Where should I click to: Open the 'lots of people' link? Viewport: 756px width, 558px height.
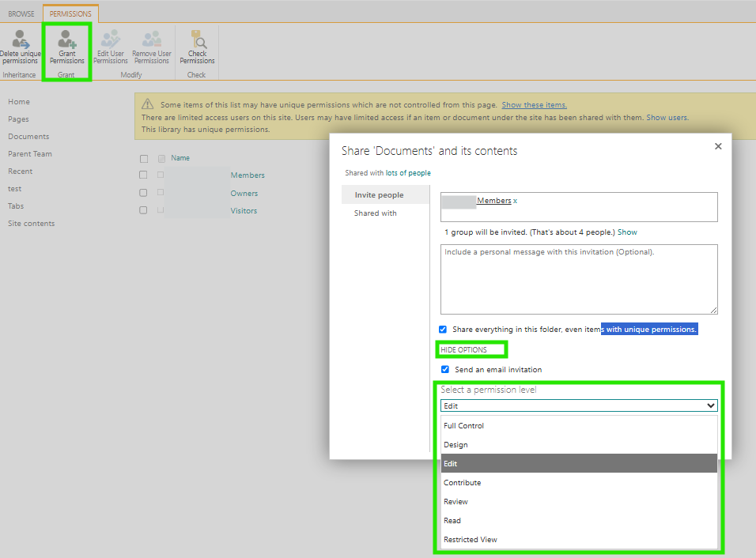[408, 173]
